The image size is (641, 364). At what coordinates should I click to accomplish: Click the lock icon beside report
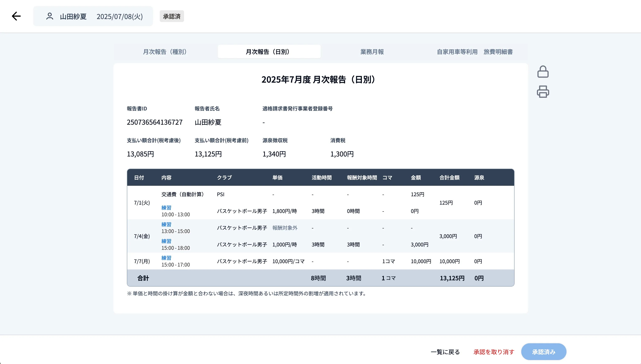point(543,72)
